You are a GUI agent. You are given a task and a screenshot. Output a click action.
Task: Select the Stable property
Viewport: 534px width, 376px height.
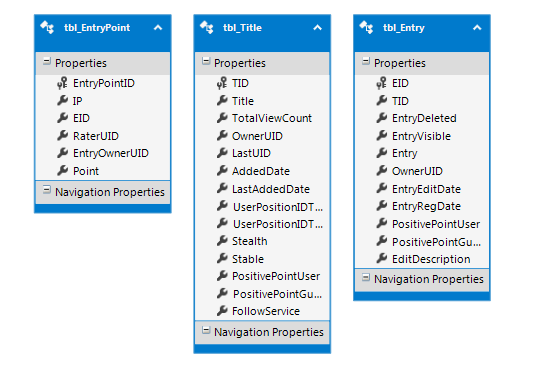coord(248,259)
